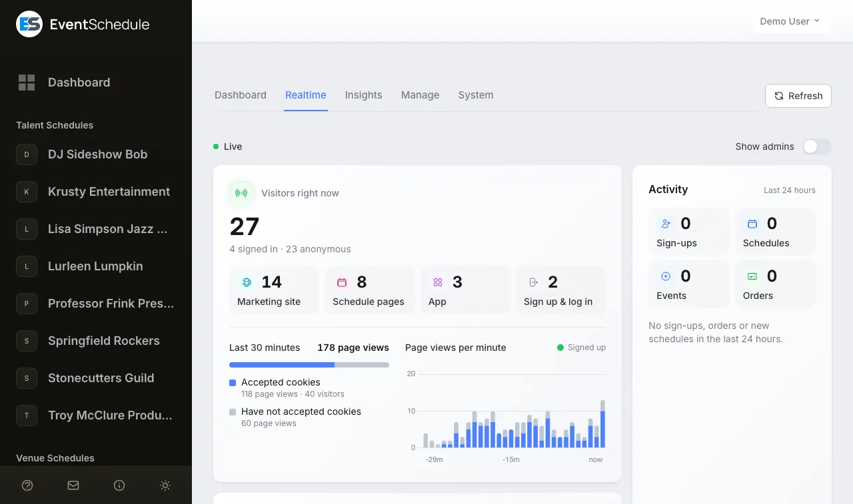Open Springfield Rockers schedule
This screenshot has width=853, height=504.
96,341
